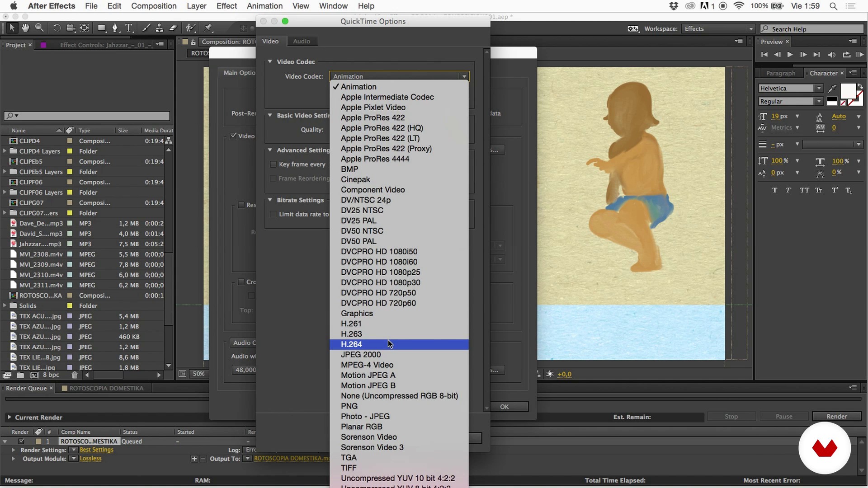The image size is (868, 488).
Task: Select the Rectangle shape tool
Action: (102, 28)
